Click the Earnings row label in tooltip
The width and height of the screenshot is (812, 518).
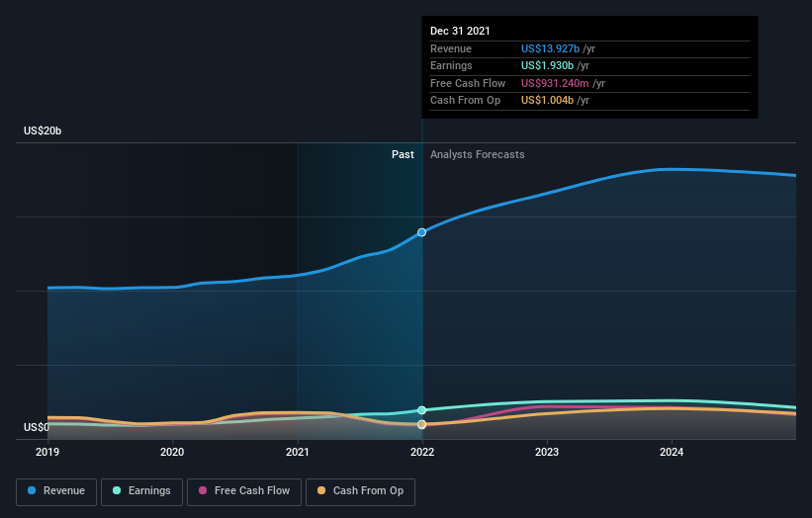pos(451,65)
